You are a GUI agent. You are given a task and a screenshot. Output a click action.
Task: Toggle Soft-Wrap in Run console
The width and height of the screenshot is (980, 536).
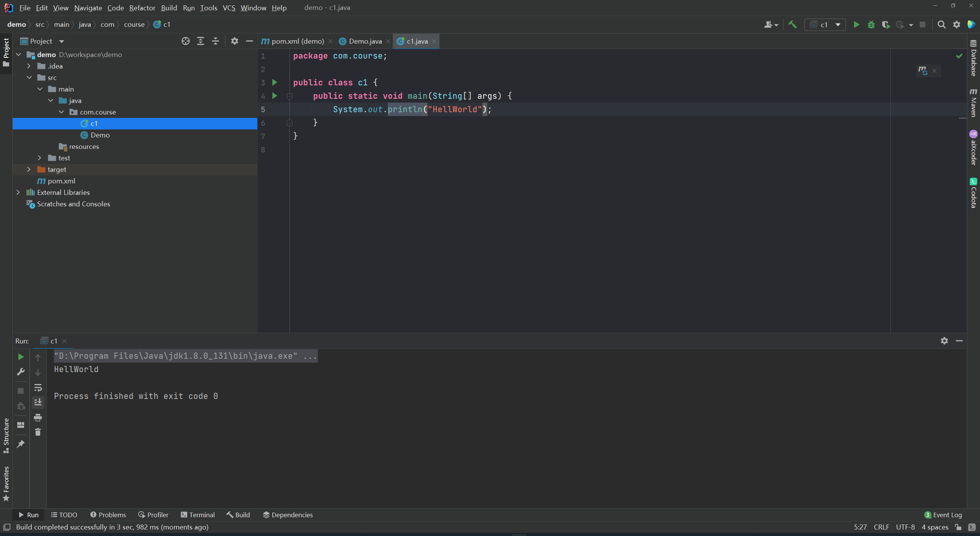38,387
